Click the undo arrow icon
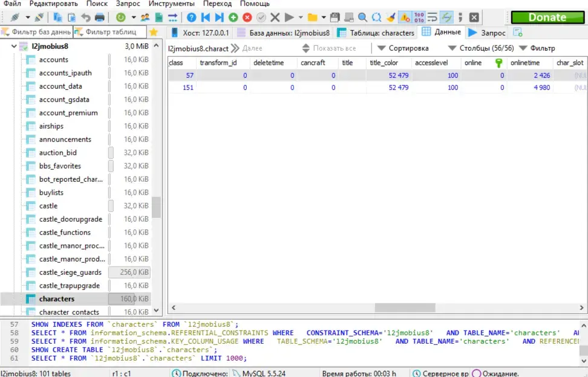 pyautogui.click(x=85, y=18)
